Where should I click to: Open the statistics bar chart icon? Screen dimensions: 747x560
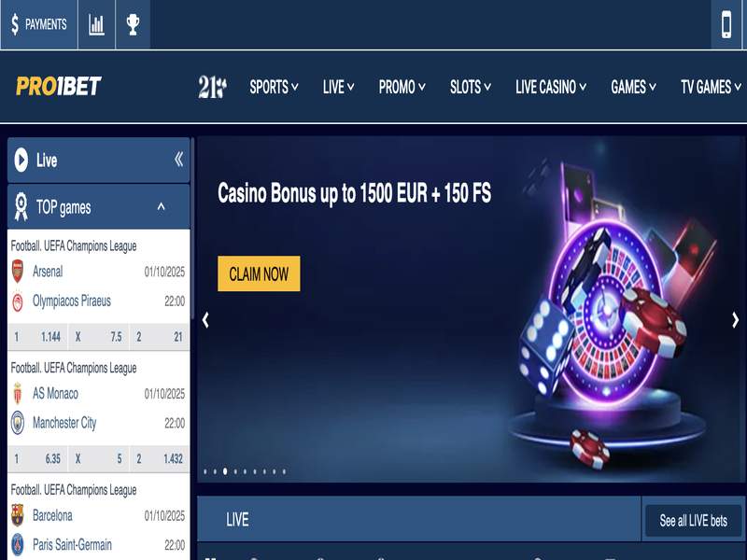[96, 24]
